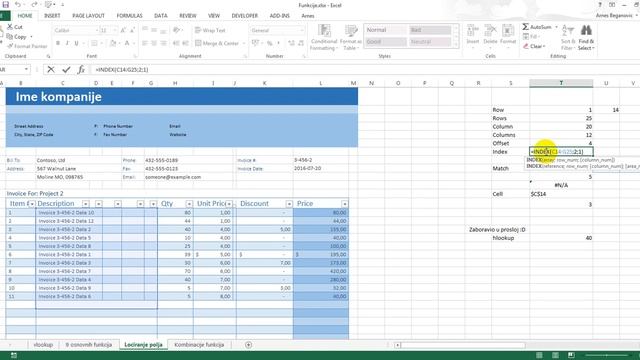This screenshot has width=640, height=360.
Task: Open Discount column filter dropdown
Action: [289, 204]
